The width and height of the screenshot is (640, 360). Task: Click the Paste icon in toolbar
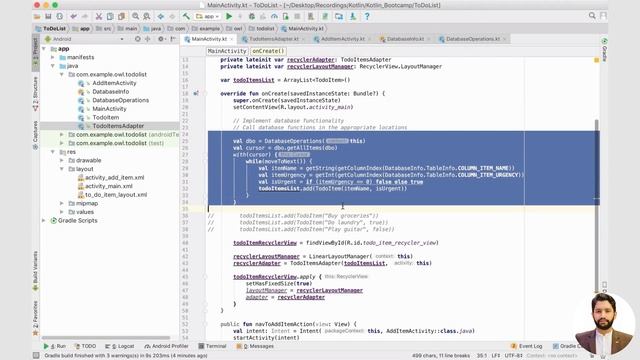(121, 16)
